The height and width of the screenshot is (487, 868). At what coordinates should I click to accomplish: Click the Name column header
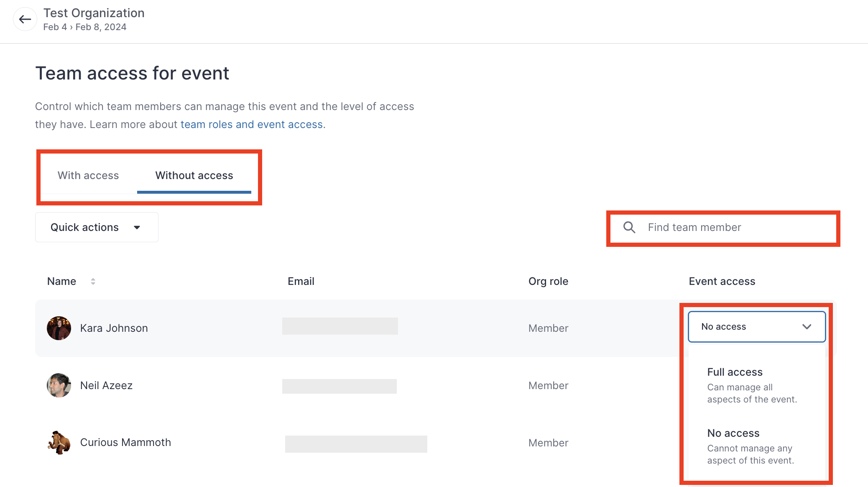(61, 281)
